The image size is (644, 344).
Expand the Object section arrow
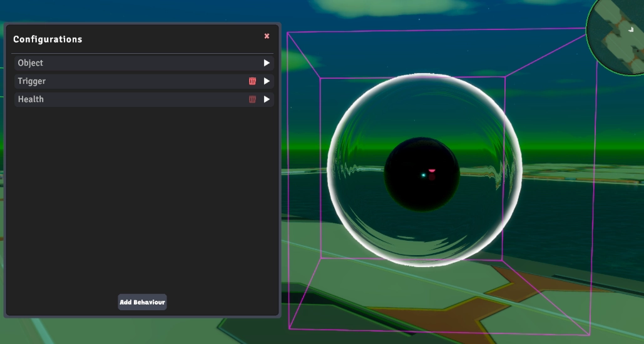point(267,63)
